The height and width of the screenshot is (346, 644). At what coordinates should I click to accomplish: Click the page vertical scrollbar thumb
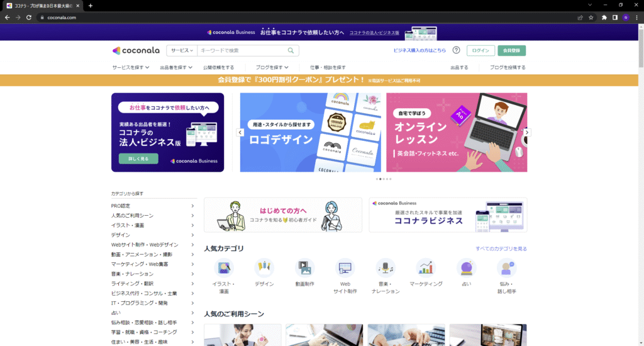[x=641, y=47]
